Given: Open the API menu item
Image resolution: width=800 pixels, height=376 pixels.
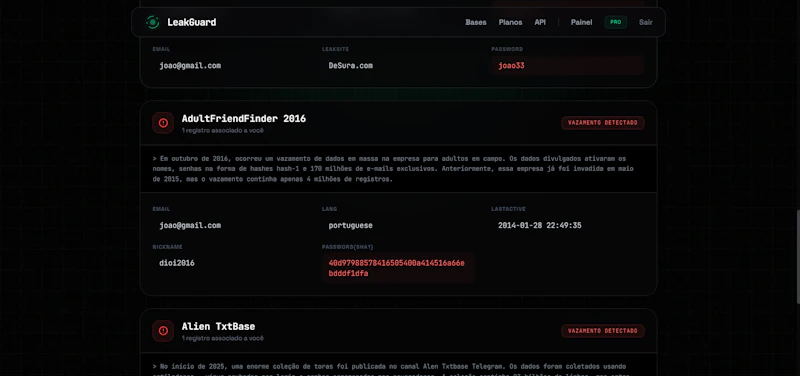Looking at the screenshot, I should click(x=540, y=22).
